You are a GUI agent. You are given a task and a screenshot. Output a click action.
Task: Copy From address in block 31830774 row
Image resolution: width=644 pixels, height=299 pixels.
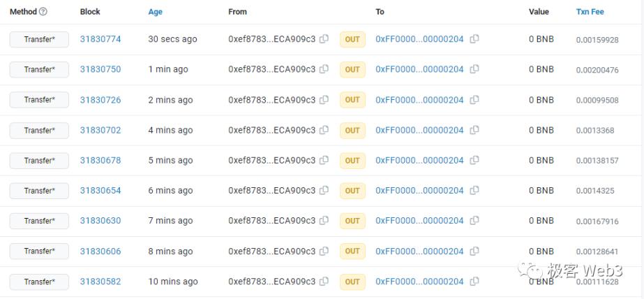click(324, 39)
